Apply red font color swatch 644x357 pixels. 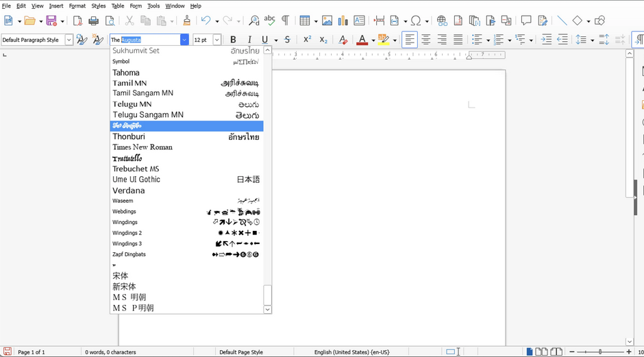(x=362, y=40)
